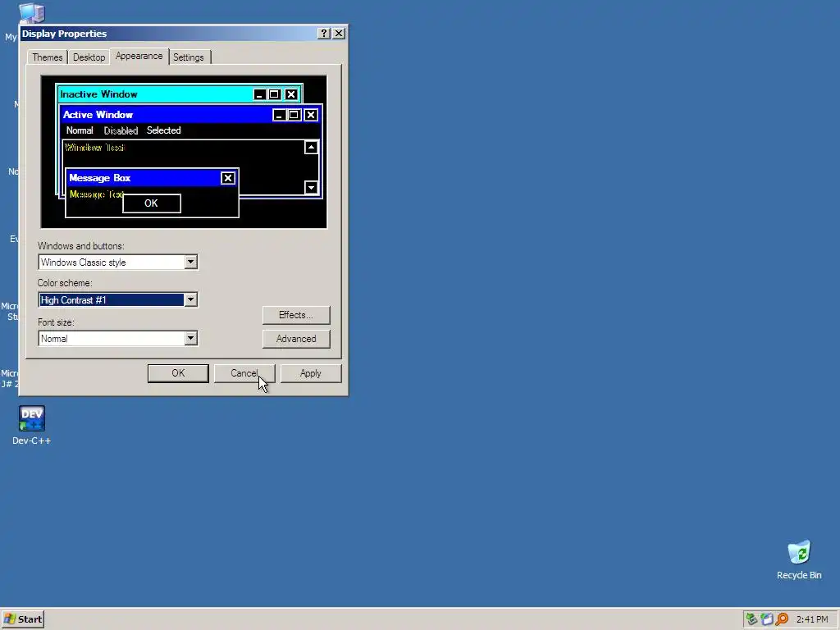This screenshot has width=840, height=630.
Task: Open the Font size dropdown arrow
Action: click(x=190, y=338)
